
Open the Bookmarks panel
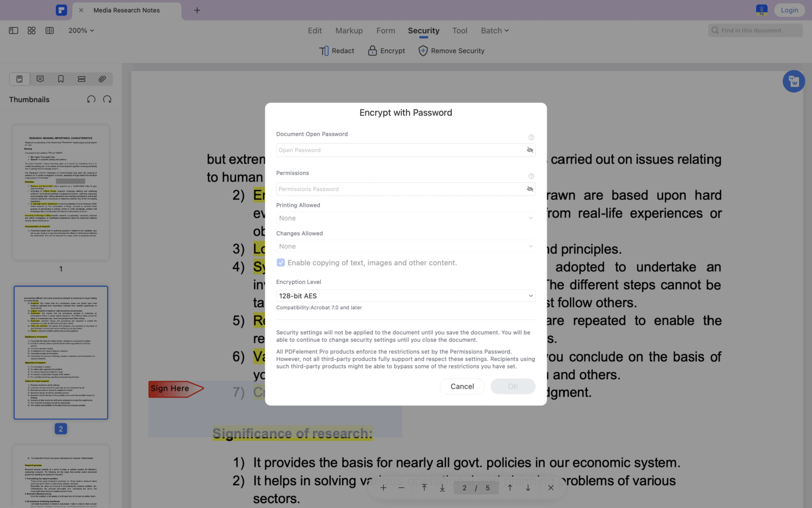(x=61, y=79)
